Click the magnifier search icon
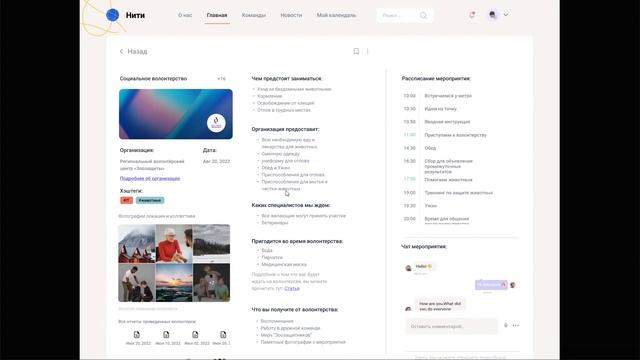 423,16
